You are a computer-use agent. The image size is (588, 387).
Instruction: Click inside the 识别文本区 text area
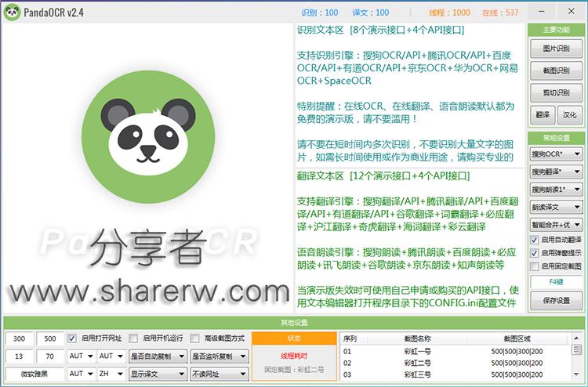[x=409, y=95]
